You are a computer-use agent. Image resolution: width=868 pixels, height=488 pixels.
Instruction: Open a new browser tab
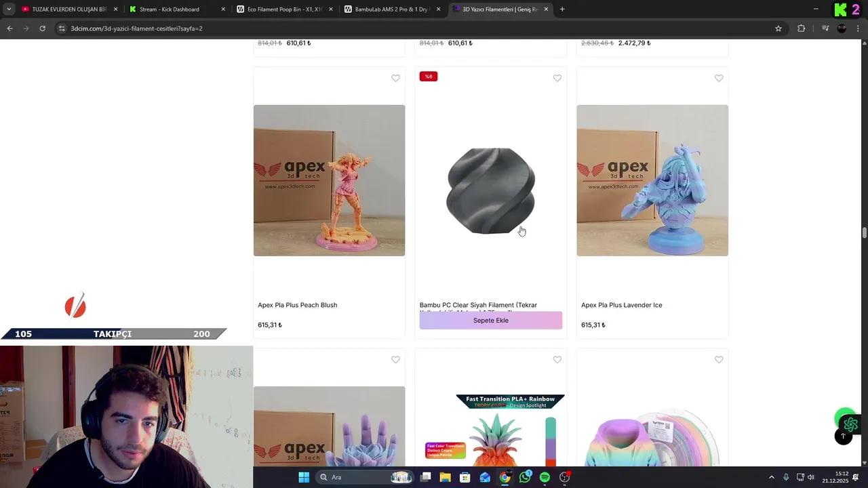click(x=562, y=9)
